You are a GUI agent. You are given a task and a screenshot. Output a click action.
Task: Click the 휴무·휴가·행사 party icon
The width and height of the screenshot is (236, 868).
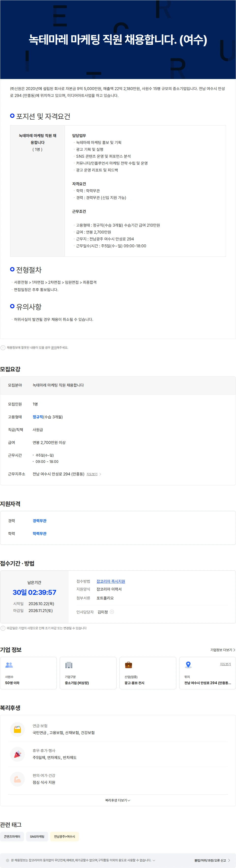17,754
